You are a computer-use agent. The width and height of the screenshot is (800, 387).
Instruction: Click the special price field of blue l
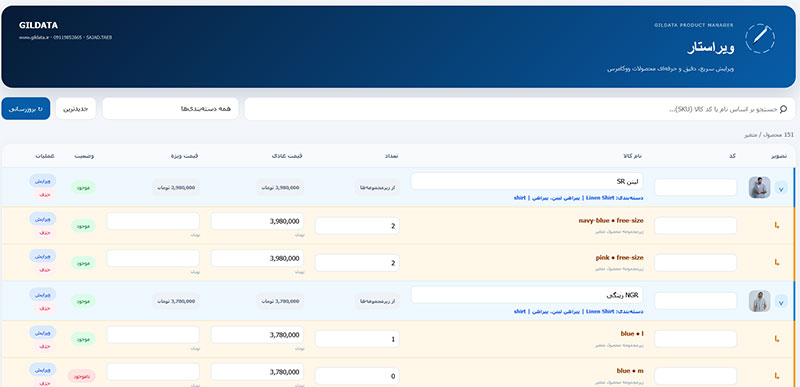coord(153,334)
